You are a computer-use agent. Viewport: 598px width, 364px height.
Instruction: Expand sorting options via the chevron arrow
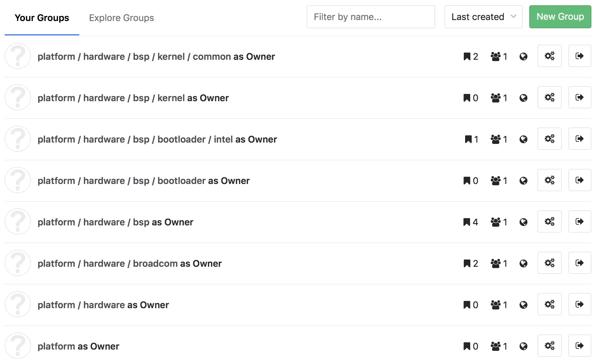[513, 17]
